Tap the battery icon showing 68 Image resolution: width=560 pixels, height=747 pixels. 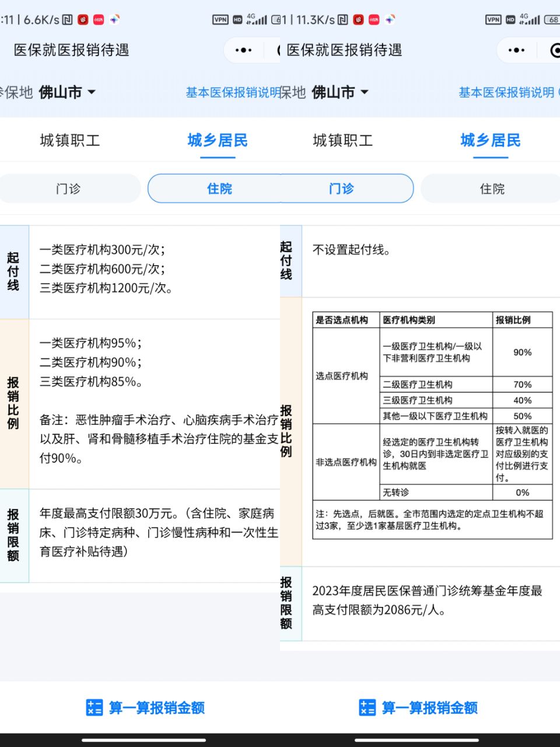click(552, 20)
